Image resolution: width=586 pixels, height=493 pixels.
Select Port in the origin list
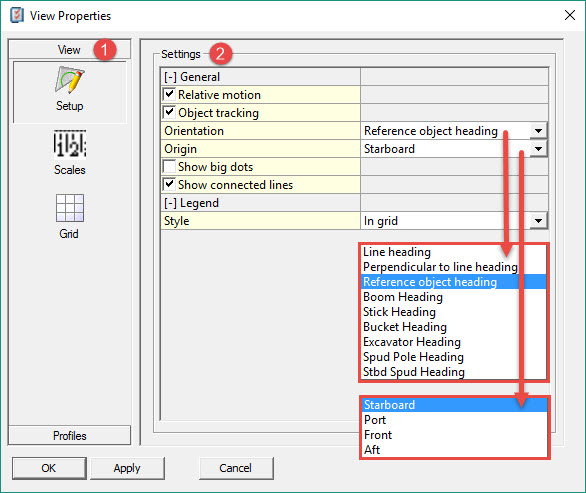(454, 420)
